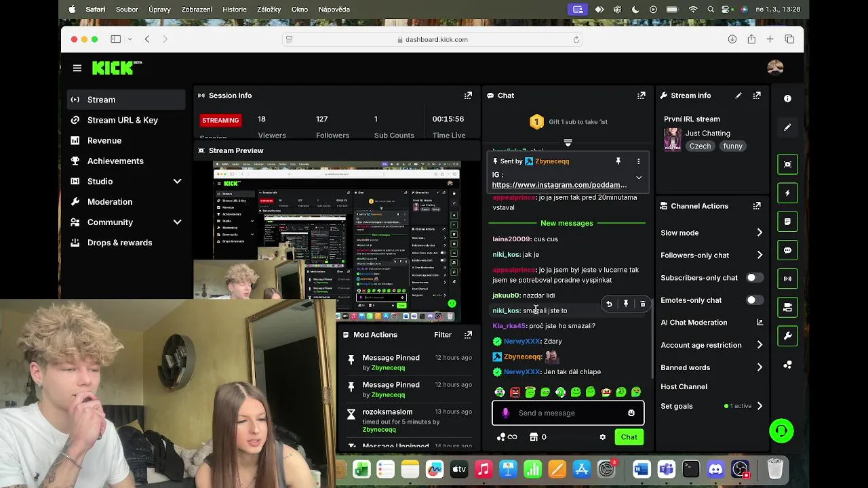The image size is (868, 488).
Task: Pop out the Channel Actions panel
Action: [757, 206]
